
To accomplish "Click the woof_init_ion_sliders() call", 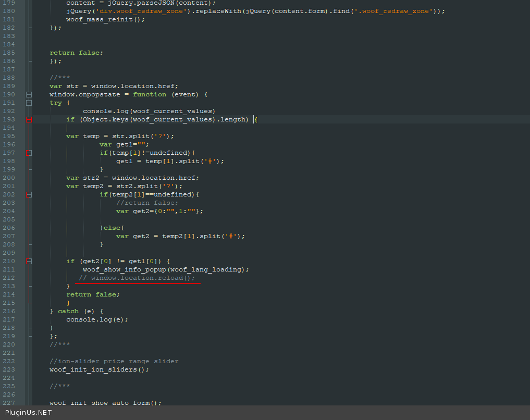I will [x=99, y=369].
